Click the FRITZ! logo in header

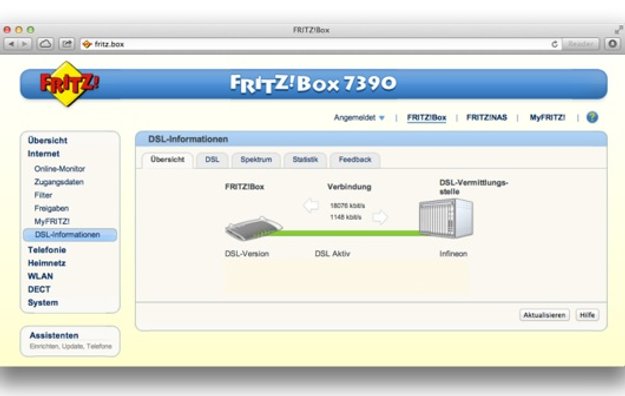click(x=69, y=84)
